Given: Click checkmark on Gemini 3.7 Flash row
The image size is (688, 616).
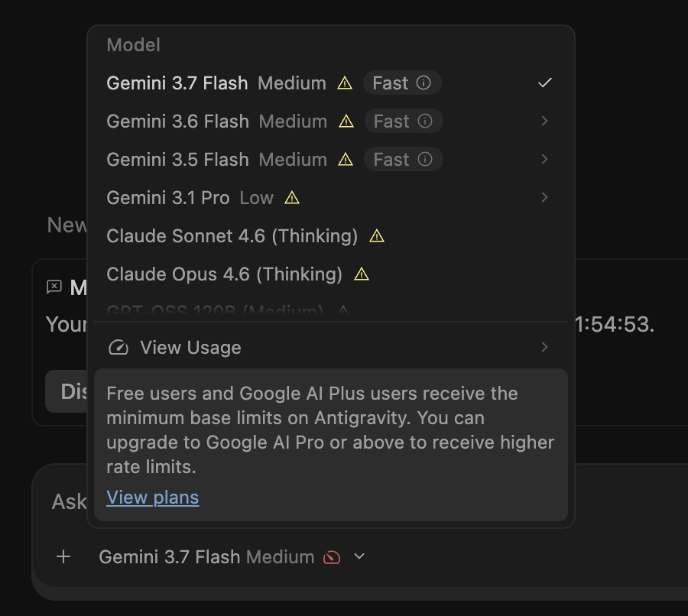Looking at the screenshot, I should click(544, 83).
